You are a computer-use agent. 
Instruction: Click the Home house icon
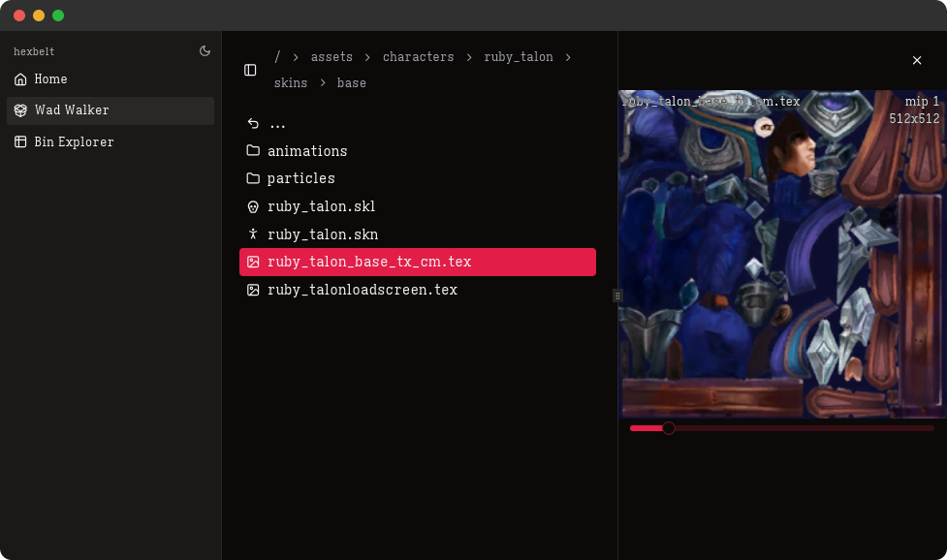(x=20, y=79)
